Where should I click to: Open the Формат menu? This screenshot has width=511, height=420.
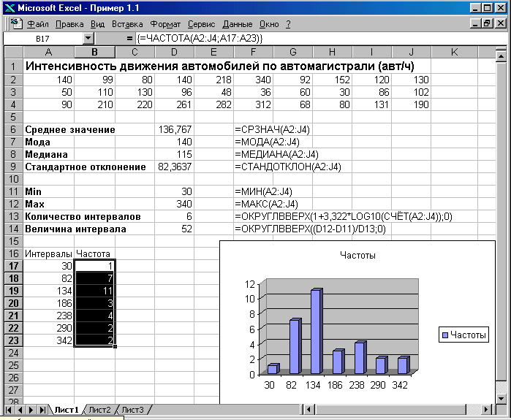point(165,24)
